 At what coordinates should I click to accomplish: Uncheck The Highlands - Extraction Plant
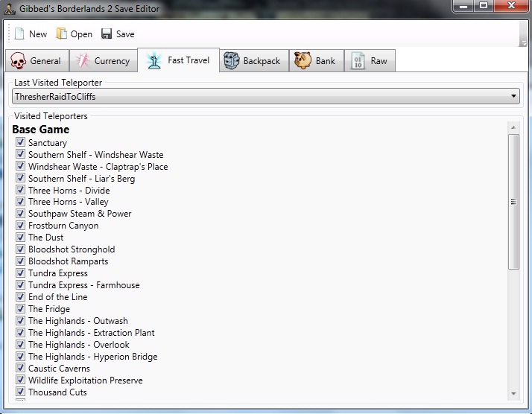tap(20, 332)
